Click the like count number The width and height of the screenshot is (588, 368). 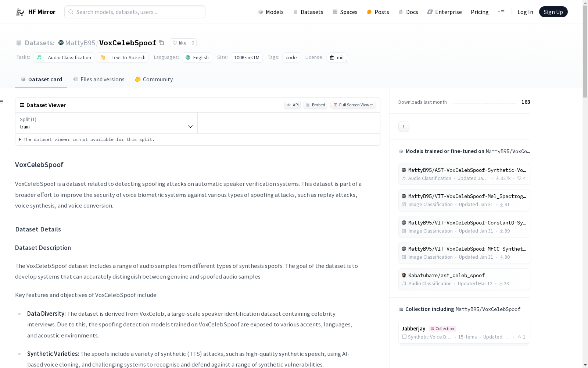[193, 43]
